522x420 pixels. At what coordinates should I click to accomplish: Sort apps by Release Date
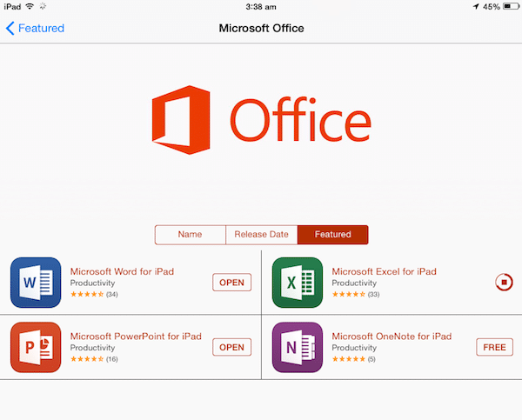coord(261,235)
